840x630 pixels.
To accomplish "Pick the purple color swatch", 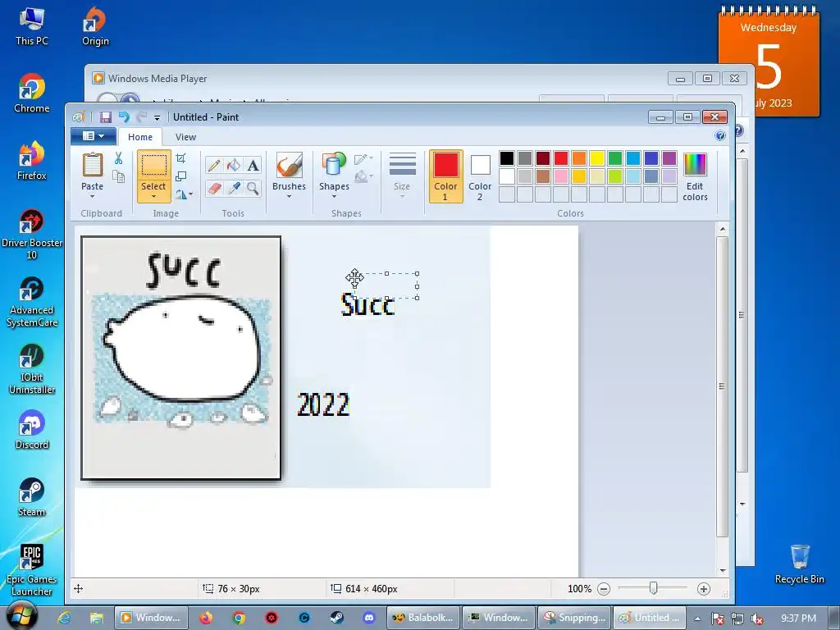I will 669,158.
